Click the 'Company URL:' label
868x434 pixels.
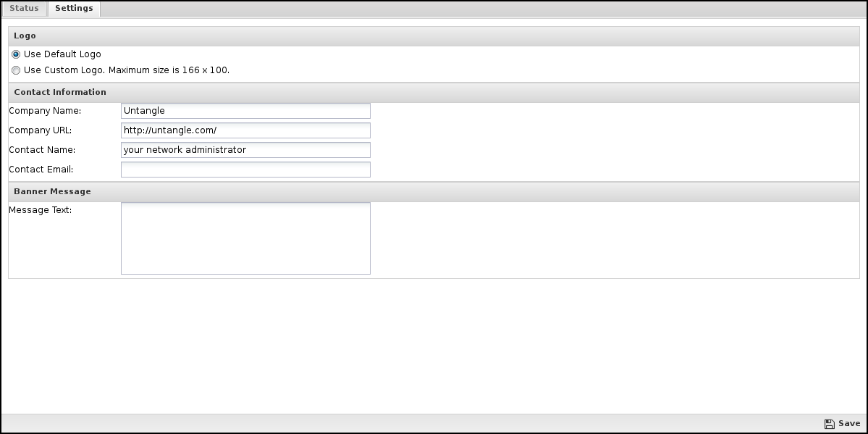[x=41, y=130]
